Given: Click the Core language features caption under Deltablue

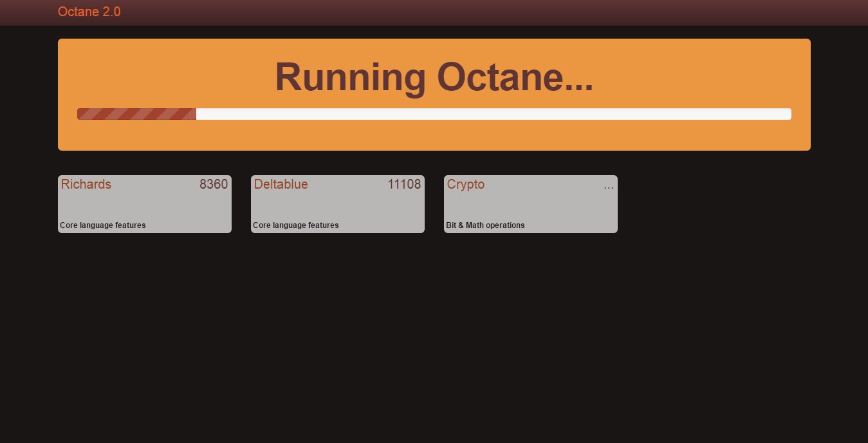Looking at the screenshot, I should 295,225.
